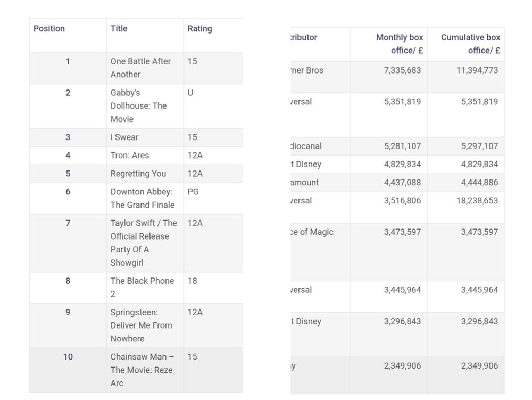Click the PG rating cell
Screen dimensions: 532x400
(193, 192)
